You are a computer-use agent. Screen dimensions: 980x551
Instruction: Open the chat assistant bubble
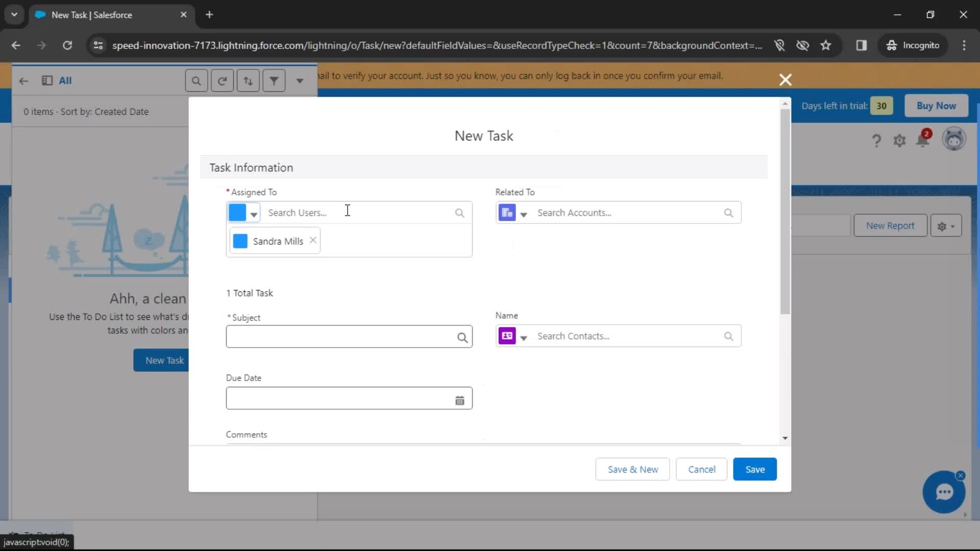click(944, 492)
